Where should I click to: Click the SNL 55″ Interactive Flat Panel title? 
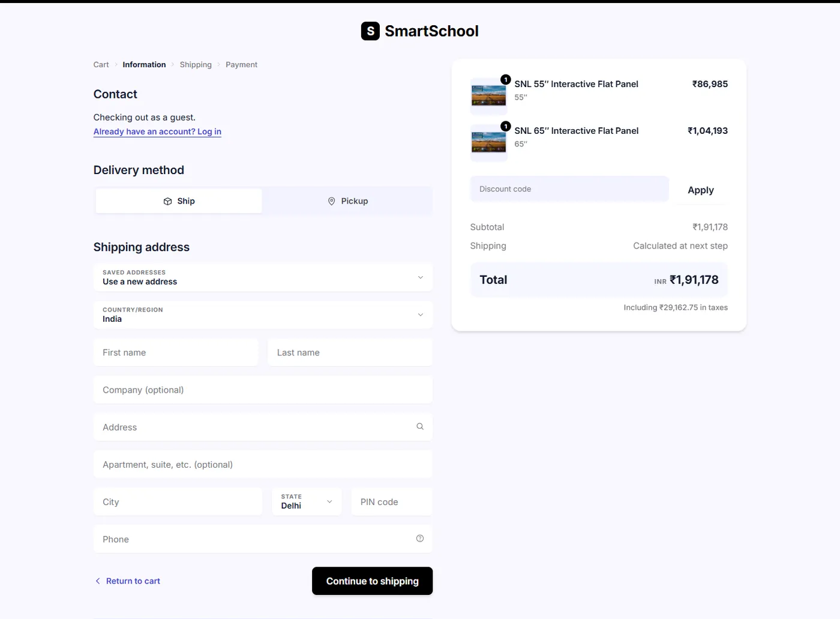[x=576, y=84]
